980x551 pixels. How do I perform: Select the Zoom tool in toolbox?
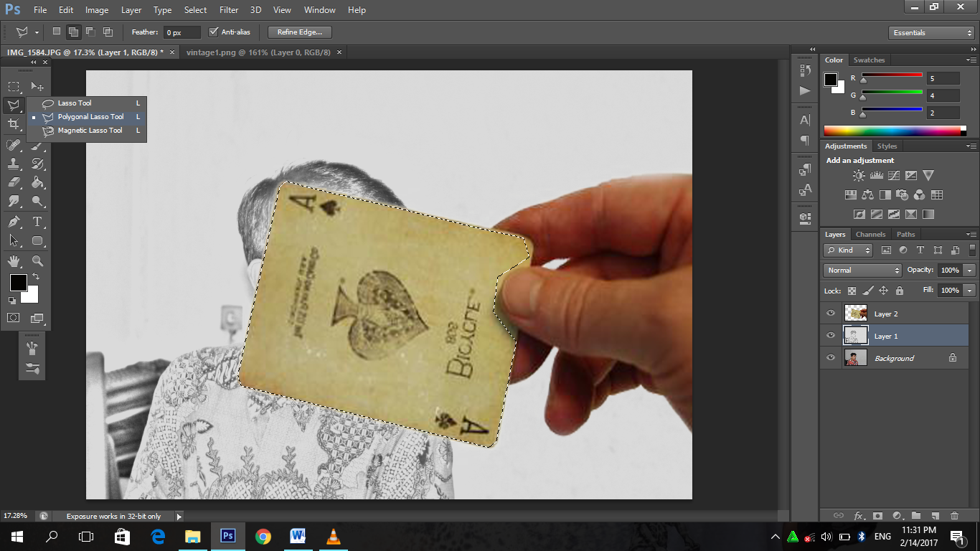[37, 261]
